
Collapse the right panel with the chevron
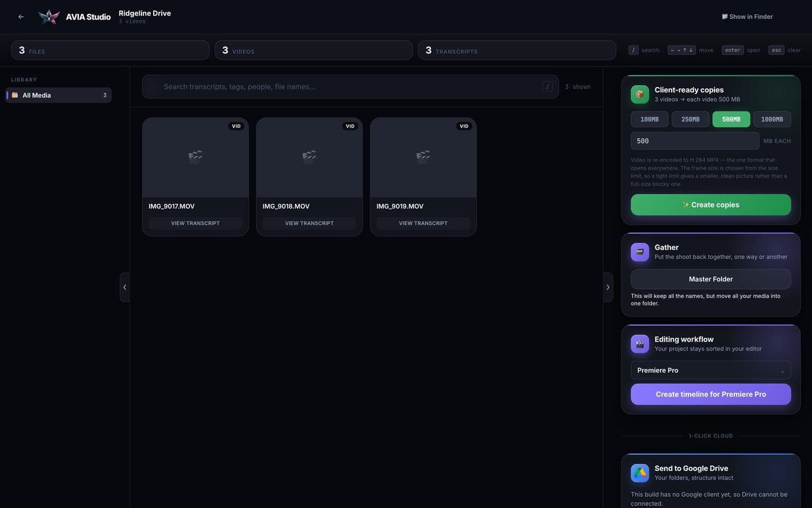click(x=608, y=287)
